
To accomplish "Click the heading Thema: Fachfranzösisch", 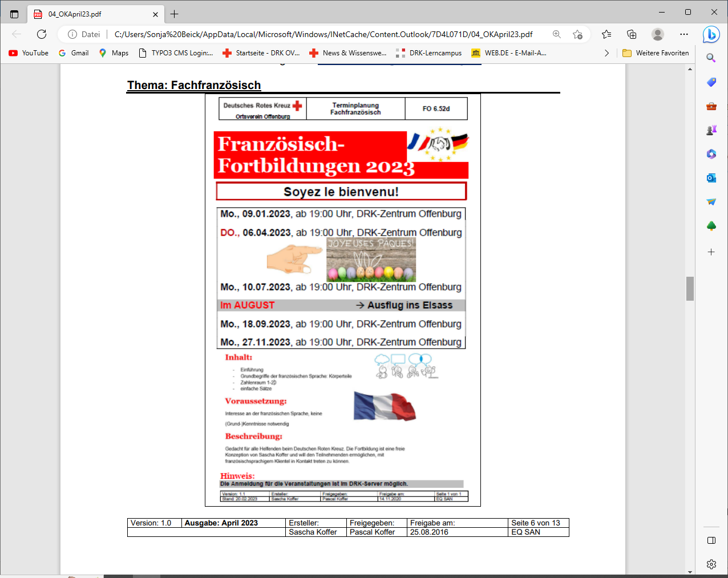I will click(194, 86).
